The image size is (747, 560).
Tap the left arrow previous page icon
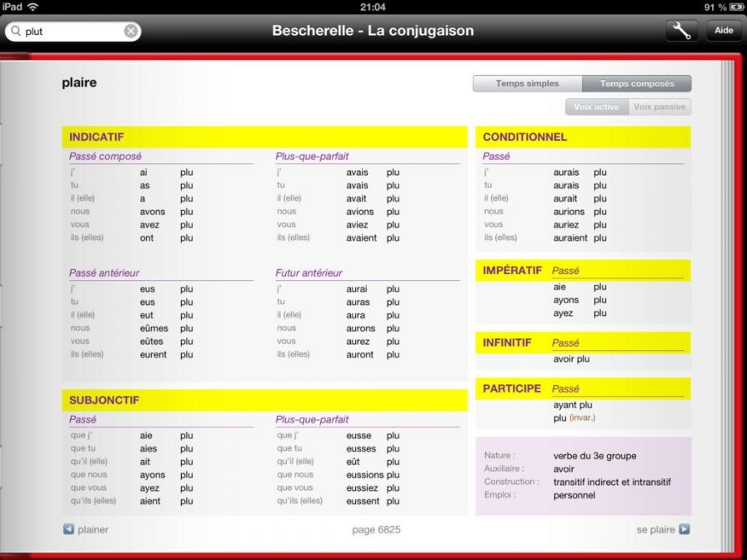[x=69, y=529]
